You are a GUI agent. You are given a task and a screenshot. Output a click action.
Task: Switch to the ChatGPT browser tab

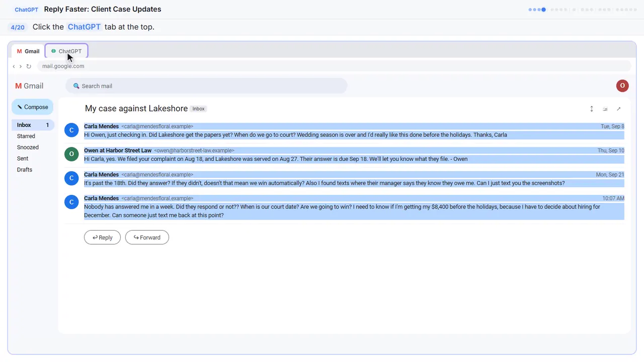pos(66,51)
